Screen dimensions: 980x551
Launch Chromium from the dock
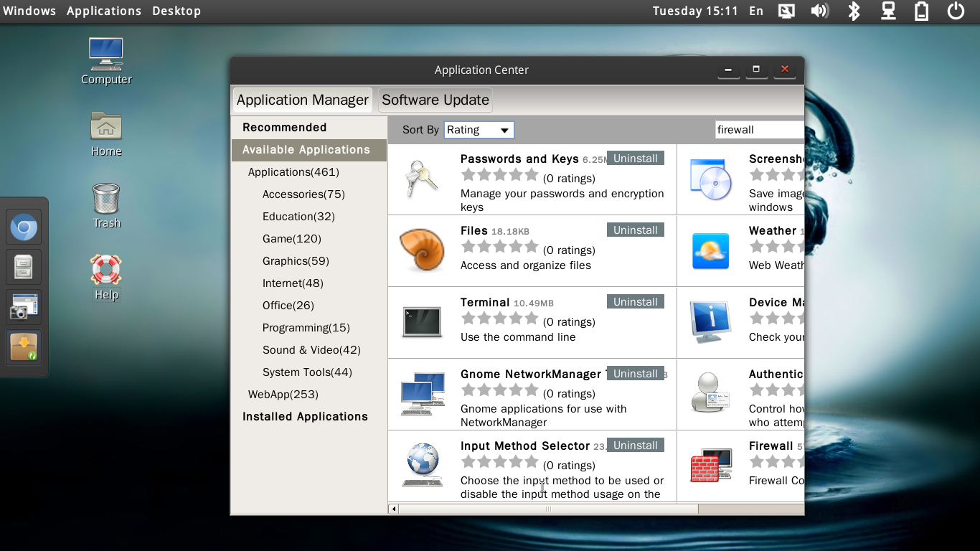tap(24, 227)
